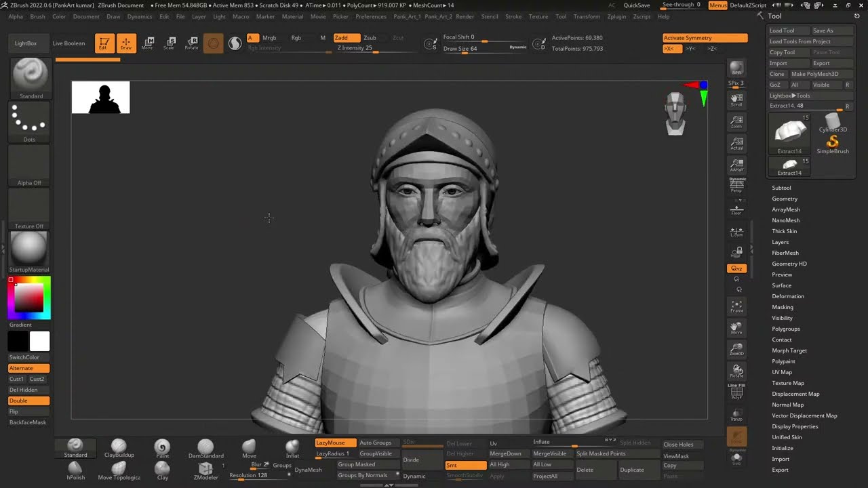This screenshot has height=488, width=868.
Task: Adjust the DynaMesh Resolution 128 field
Action: point(259,476)
